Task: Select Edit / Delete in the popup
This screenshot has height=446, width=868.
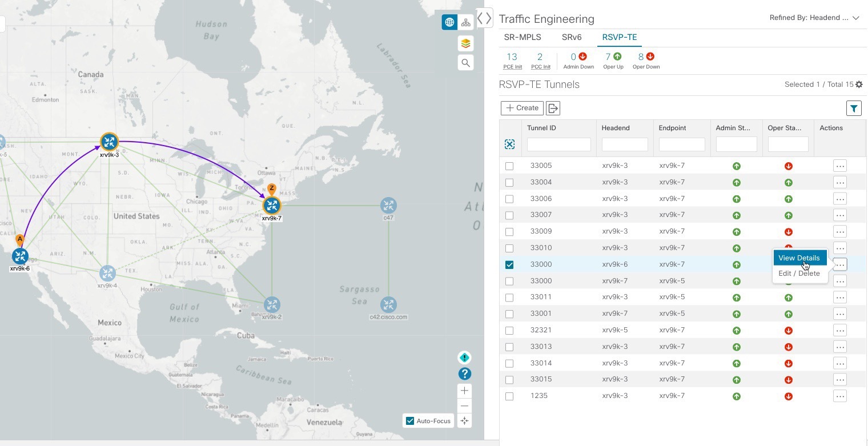Action: 799,274
